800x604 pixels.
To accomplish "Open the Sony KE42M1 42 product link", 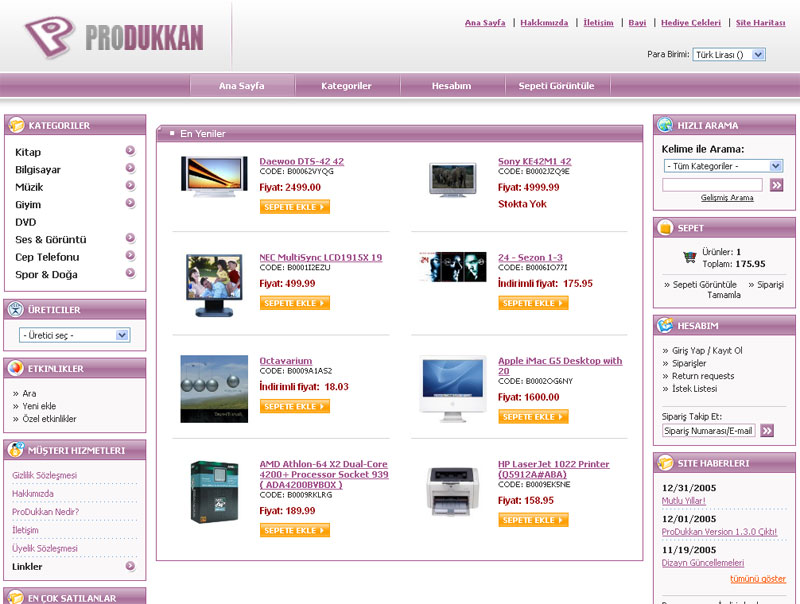I will 535,161.
